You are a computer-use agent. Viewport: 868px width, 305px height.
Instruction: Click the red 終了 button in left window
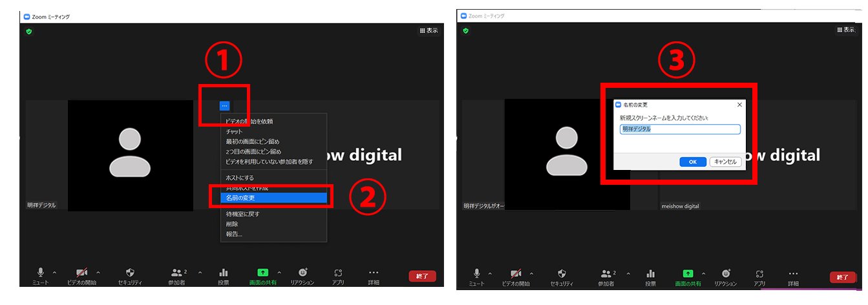(422, 276)
